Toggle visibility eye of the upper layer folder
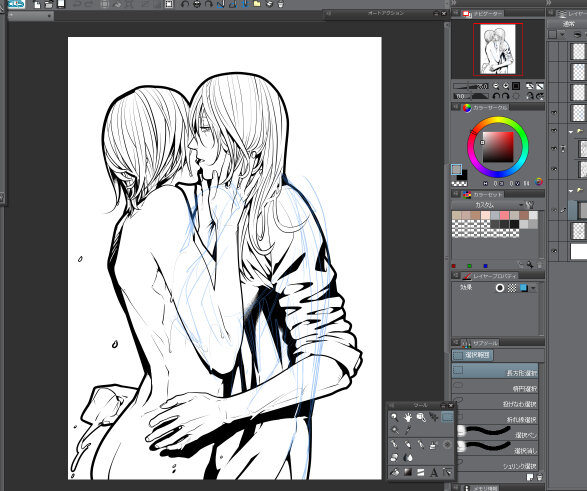This screenshot has width=587, height=491. coord(554,130)
